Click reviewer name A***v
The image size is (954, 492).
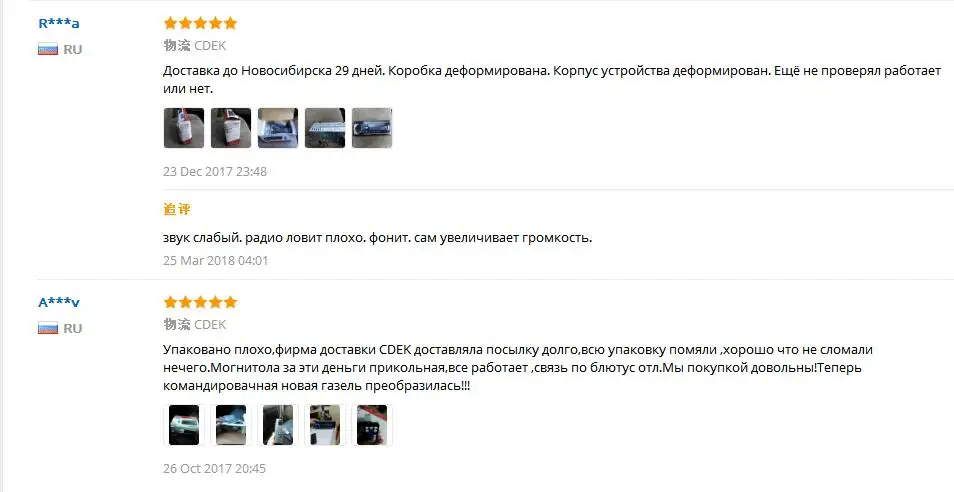58,302
